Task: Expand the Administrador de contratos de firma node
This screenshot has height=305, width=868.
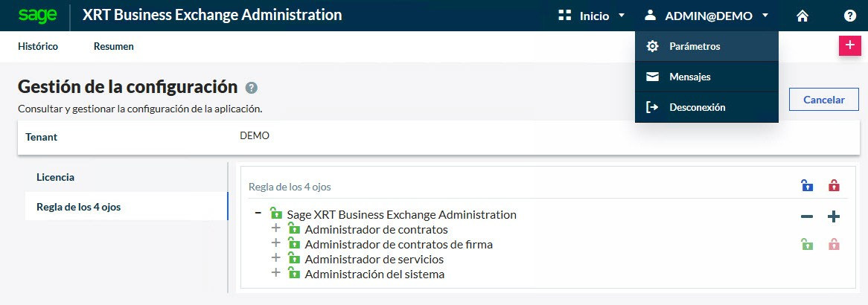Action: point(276,243)
